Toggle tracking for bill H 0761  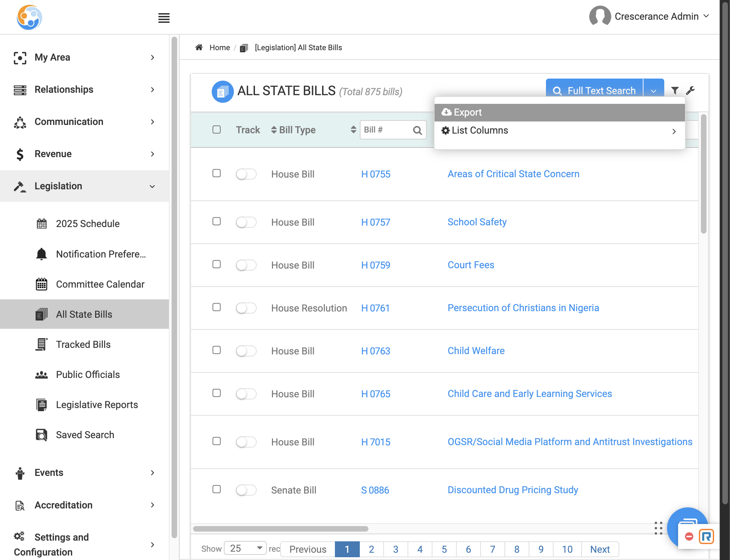[x=246, y=308]
